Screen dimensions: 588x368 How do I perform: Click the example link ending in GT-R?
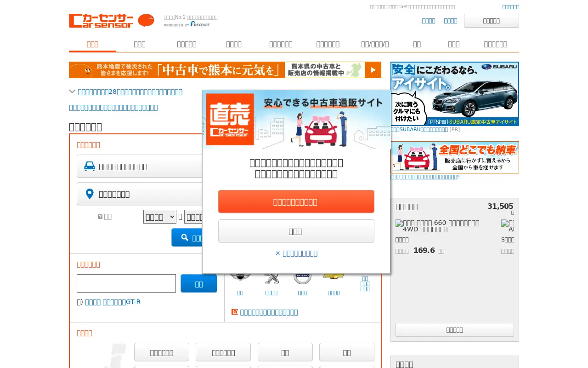click(113, 302)
